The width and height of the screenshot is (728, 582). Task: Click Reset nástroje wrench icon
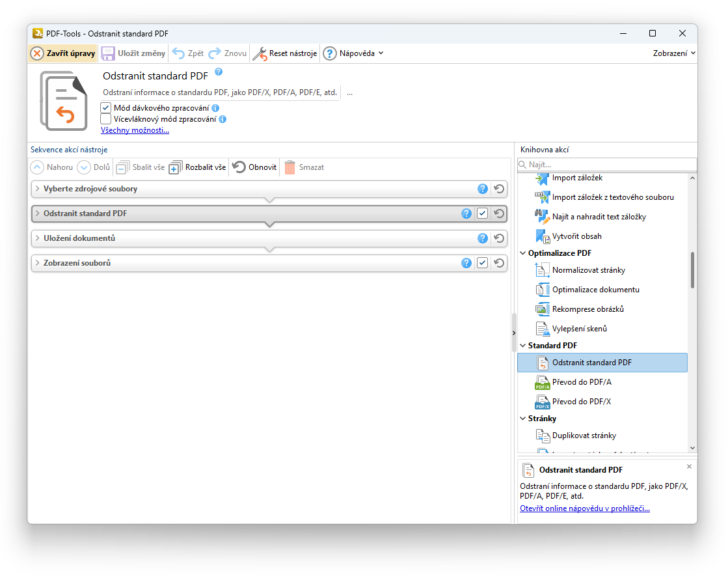pyautogui.click(x=260, y=53)
